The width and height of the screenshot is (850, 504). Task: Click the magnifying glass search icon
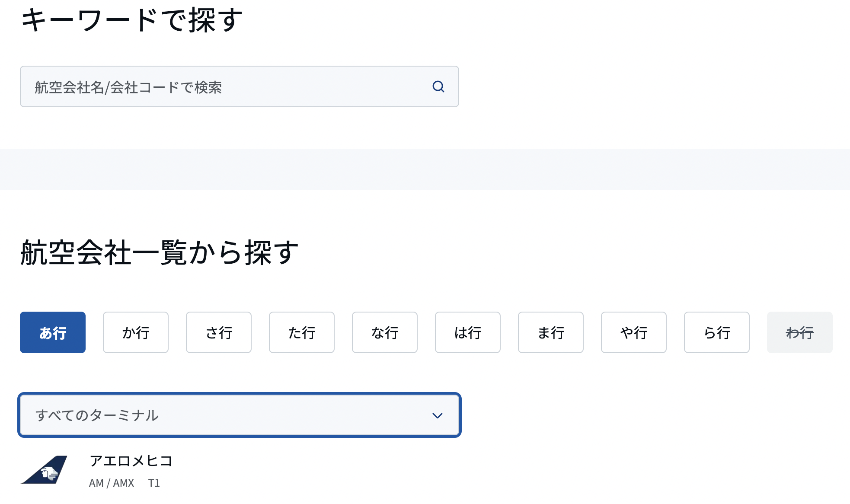coord(438,86)
